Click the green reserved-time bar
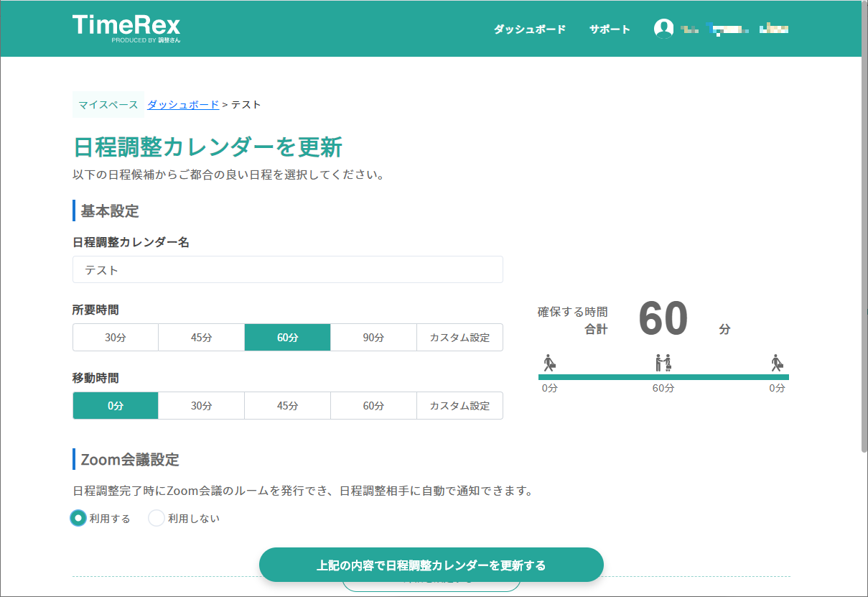 click(x=663, y=375)
